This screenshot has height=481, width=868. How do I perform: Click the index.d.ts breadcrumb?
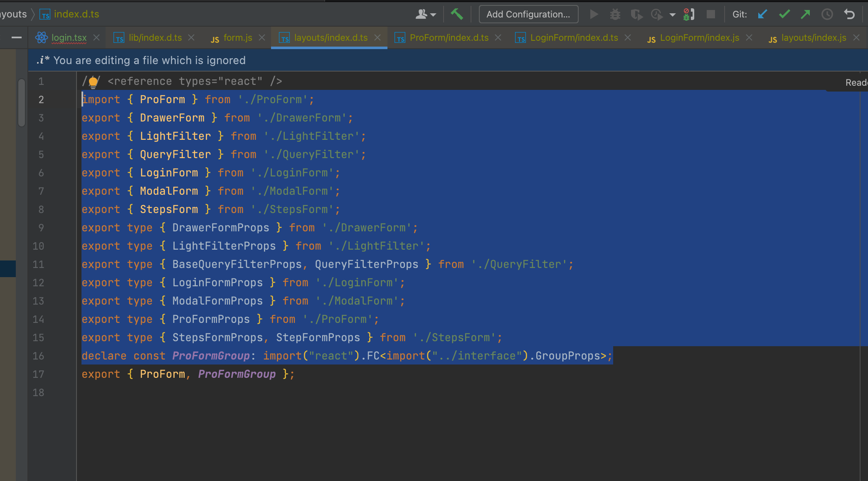click(x=76, y=14)
